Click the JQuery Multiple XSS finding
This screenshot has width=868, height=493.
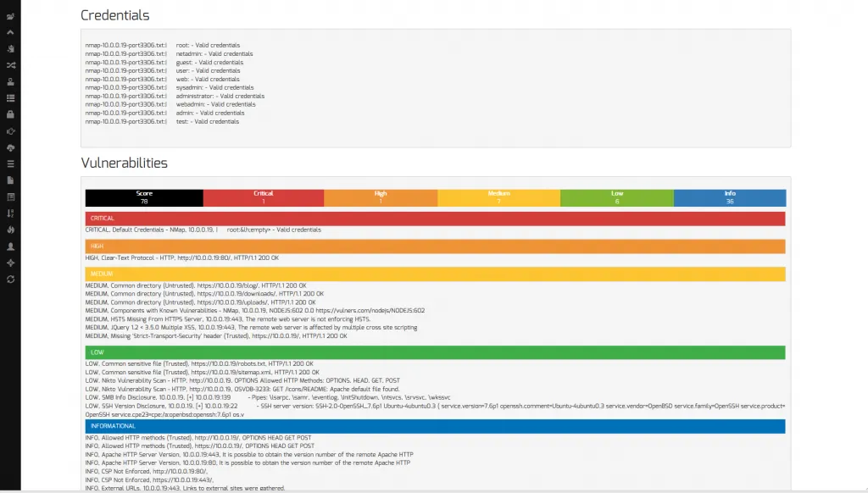tap(251, 328)
